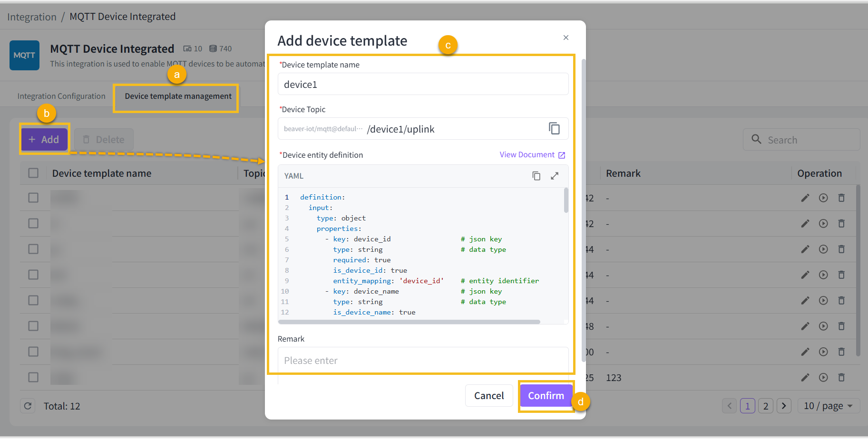Expand the YAML editor to fullscreen
This screenshot has height=439, width=868.
click(x=555, y=176)
